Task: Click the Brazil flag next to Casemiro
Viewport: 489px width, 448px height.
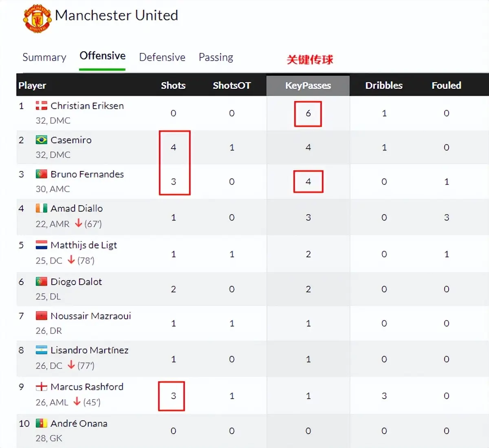Action: point(42,140)
